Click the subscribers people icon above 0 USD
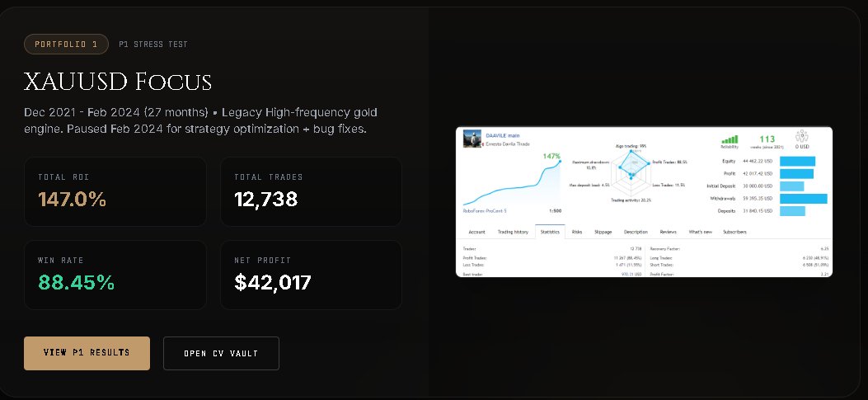 point(801,136)
